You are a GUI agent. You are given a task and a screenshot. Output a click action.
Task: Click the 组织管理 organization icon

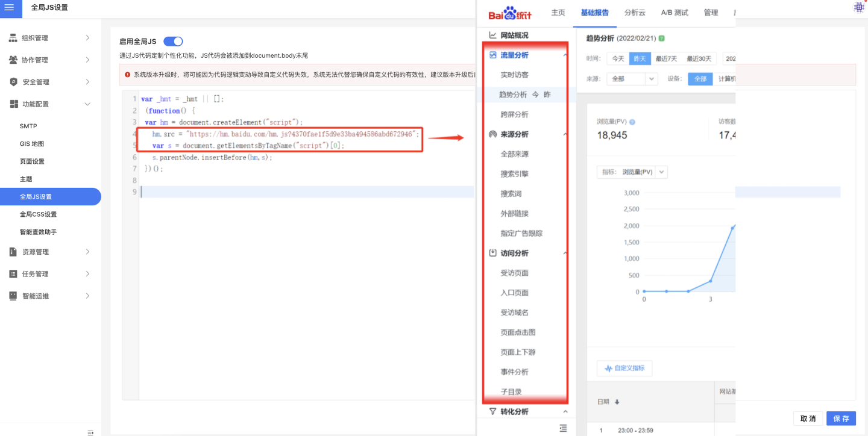click(13, 38)
